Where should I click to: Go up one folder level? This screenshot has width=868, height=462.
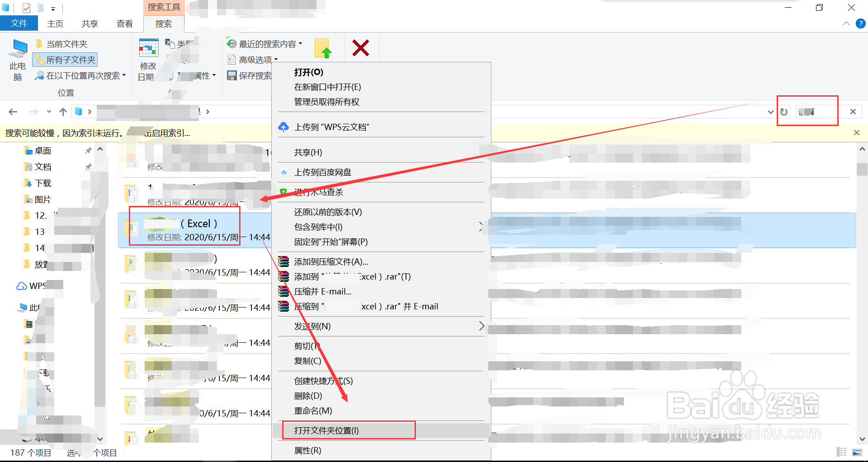[63, 112]
